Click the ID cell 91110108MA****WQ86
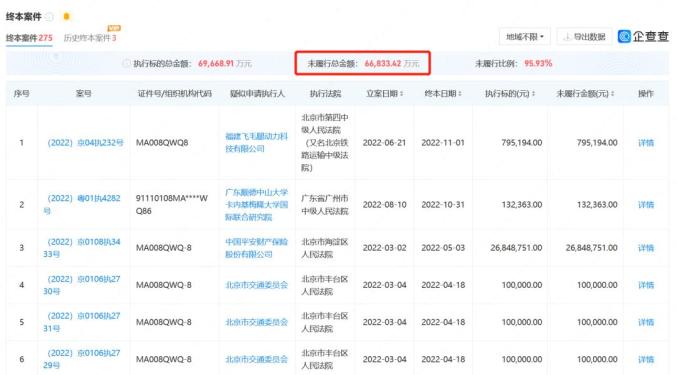677x375 pixels. [172, 205]
